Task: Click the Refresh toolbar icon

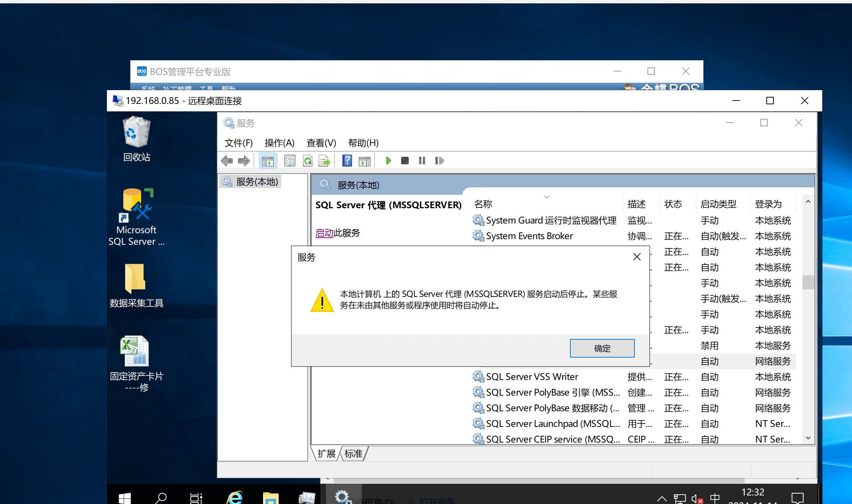Action: [308, 161]
